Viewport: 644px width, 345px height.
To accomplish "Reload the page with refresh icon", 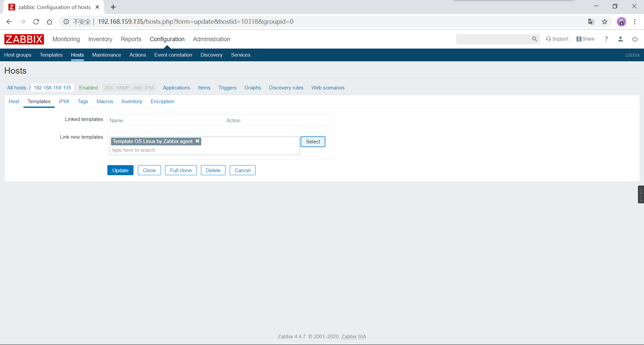I will click(x=36, y=22).
